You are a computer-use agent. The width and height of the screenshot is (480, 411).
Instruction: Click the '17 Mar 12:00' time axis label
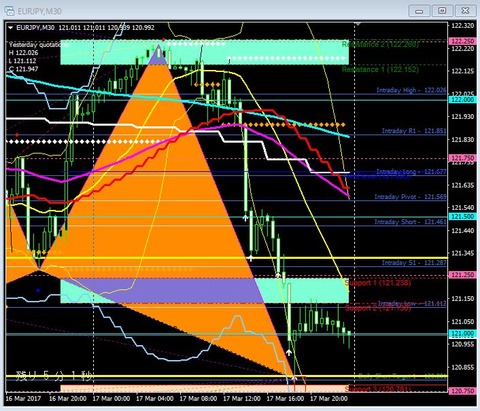click(242, 398)
